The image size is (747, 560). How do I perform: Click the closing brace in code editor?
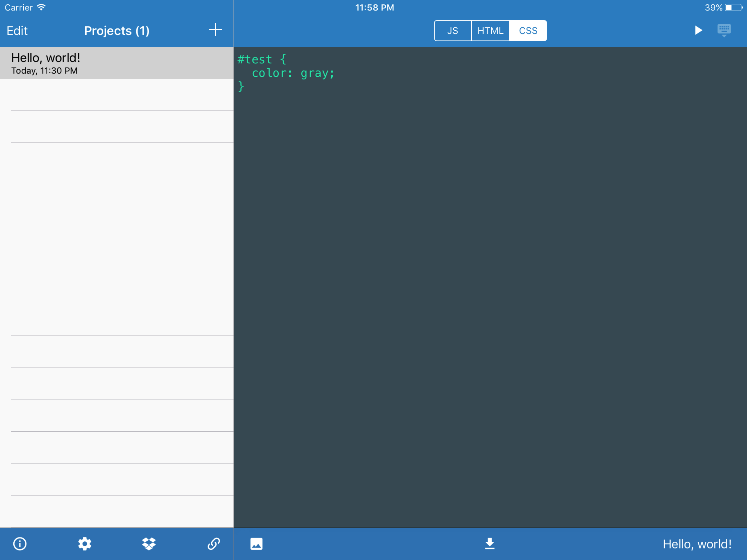point(241,86)
